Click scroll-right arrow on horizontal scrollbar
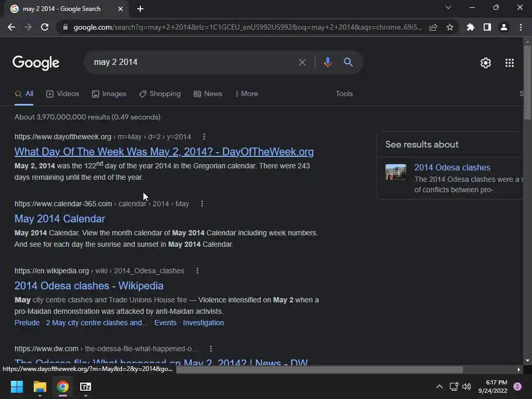 (x=519, y=369)
